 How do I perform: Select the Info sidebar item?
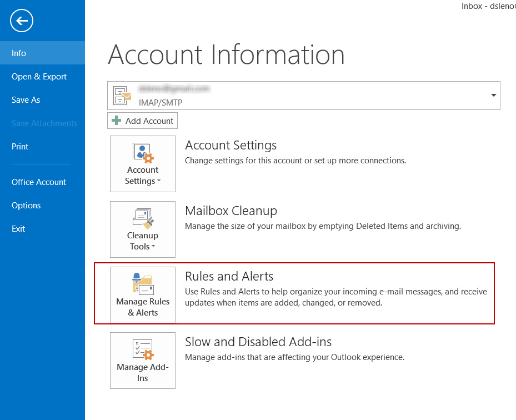pyautogui.click(x=18, y=53)
